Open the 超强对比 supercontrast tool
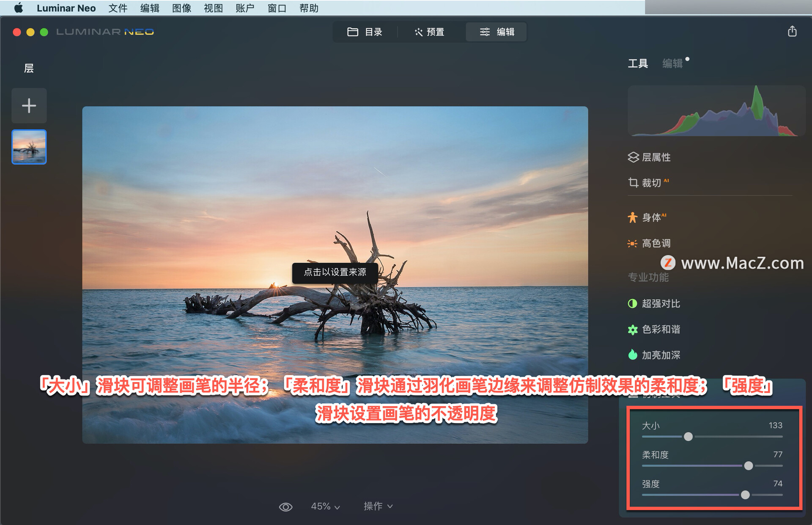Viewport: 812px width, 525px height. pyautogui.click(x=654, y=304)
